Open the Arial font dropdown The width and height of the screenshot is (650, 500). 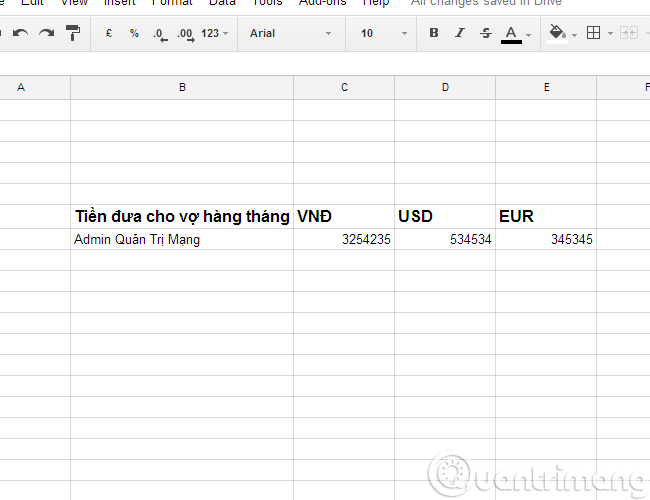[291, 33]
